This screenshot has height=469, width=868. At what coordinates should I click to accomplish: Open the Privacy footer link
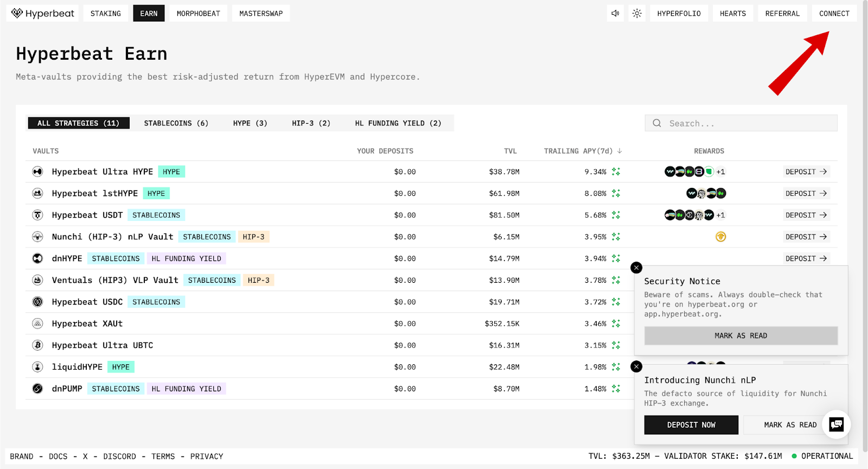pyautogui.click(x=207, y=457)
